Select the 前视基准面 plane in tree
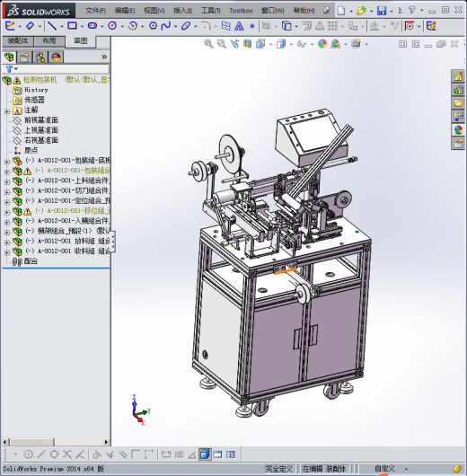467x476 pixels. (41, 120)
